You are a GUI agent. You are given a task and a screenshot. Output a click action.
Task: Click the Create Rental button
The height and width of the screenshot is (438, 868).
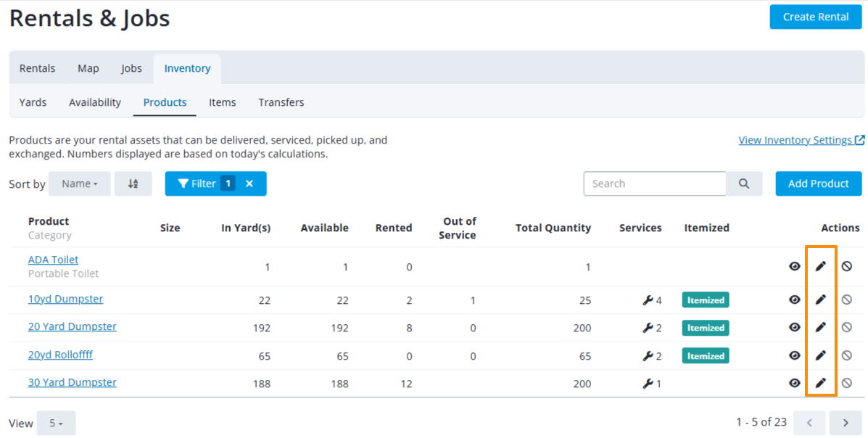pyautogui.click(x=815, y=17)
